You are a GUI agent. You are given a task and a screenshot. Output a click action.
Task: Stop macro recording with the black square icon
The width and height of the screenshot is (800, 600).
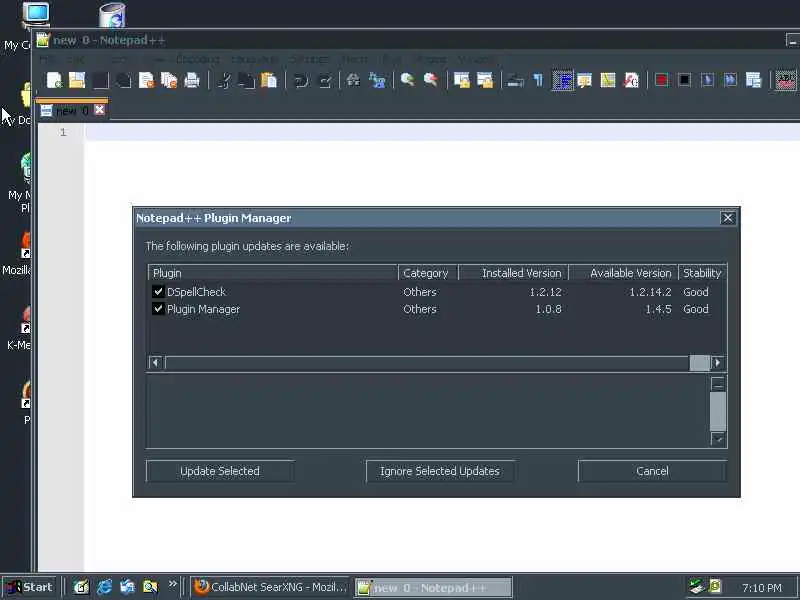click(685, 80)
